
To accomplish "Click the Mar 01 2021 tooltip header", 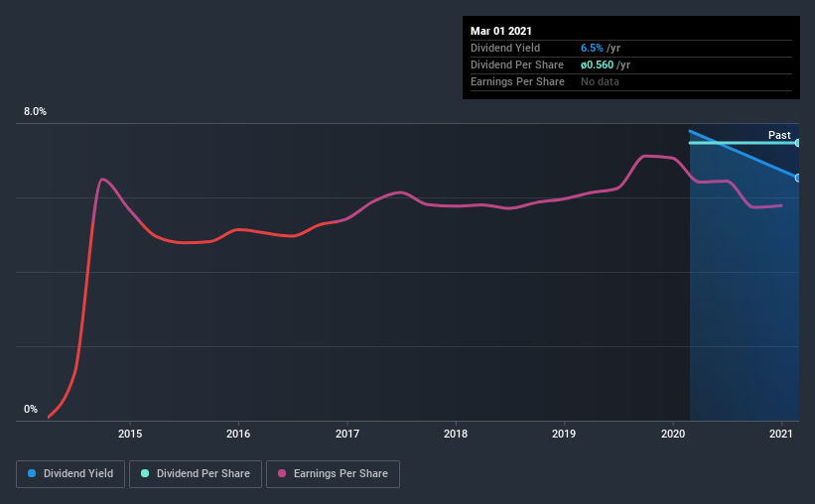I will [x=501, y=31].
